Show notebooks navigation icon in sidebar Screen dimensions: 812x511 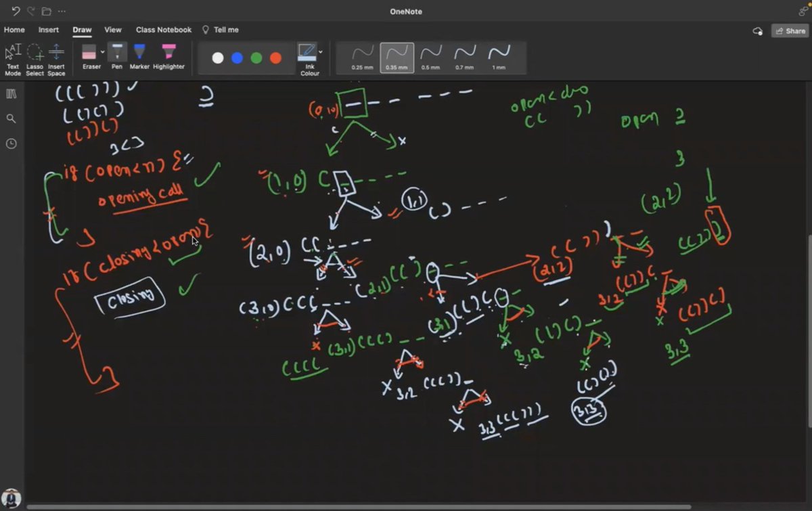point(11,93)
